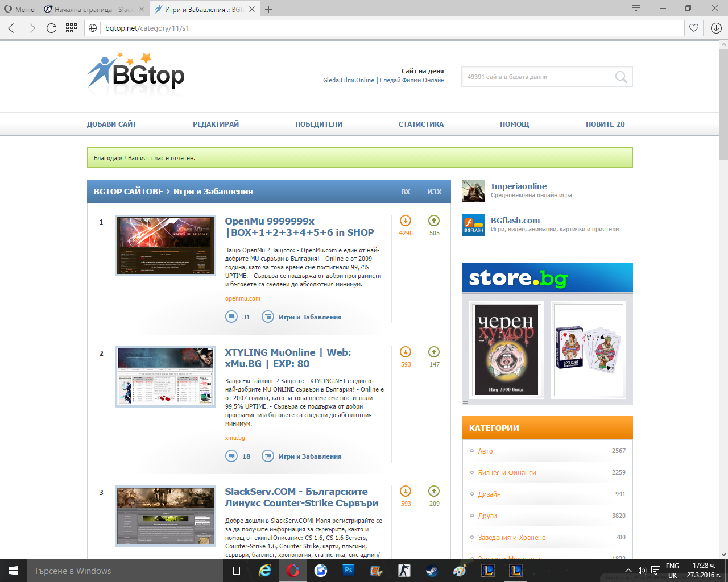Click the green outgoing-hits icon for SlackServ
Image resolution: width=728 pixels, height=582 pixels.
434,491
